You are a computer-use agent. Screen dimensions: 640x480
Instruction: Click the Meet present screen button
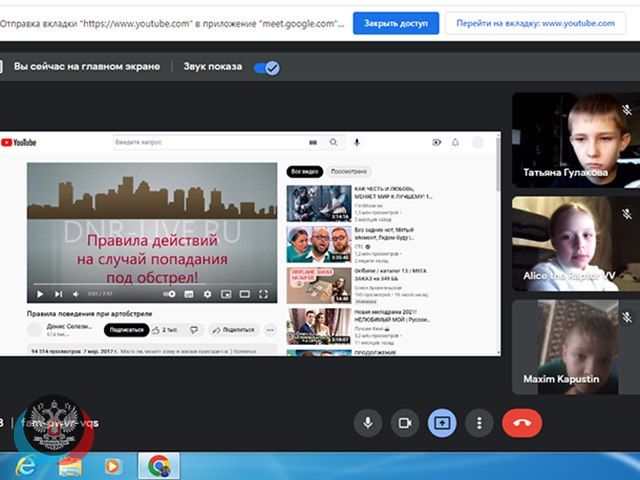[442, 423]
